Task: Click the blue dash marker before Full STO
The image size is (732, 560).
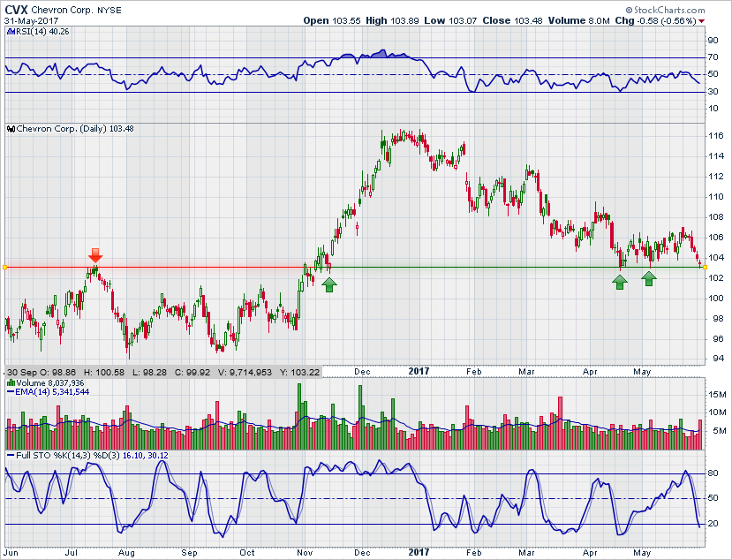Action: pos(11,456)
